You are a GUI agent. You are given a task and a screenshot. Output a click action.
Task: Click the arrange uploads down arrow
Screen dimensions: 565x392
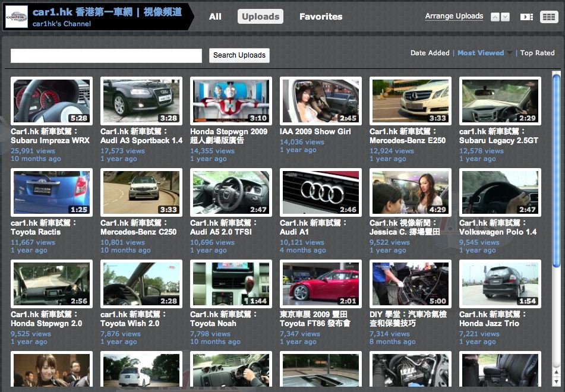point(505,17)
